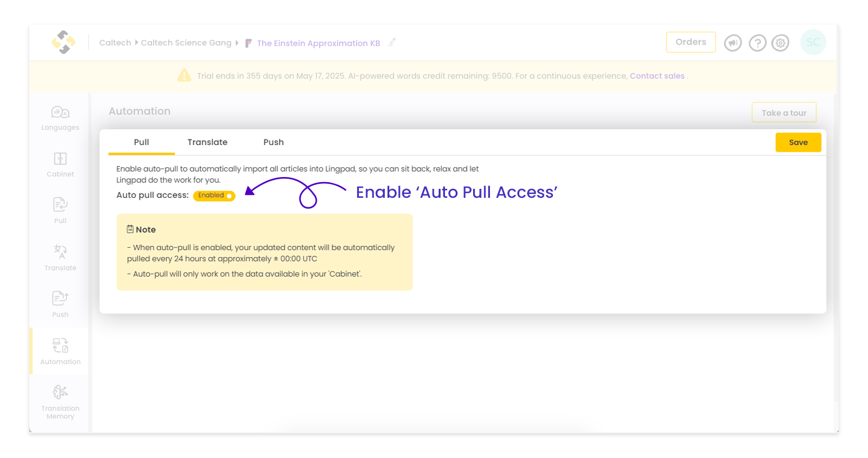Viewport: 868px width, 458px height.
Task: Click the Caltech Science Gang breadcrumb
Action: pos(186,43)
